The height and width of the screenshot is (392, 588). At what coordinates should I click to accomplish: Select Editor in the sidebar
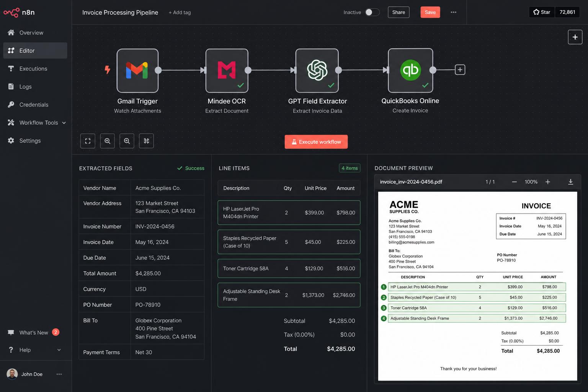pyautogui.click(x=35, y=51)
